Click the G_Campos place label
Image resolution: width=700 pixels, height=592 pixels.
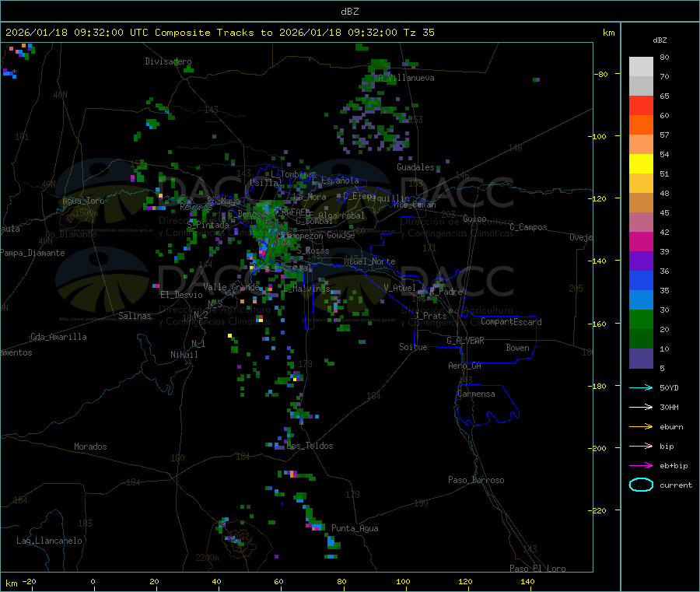529,227
